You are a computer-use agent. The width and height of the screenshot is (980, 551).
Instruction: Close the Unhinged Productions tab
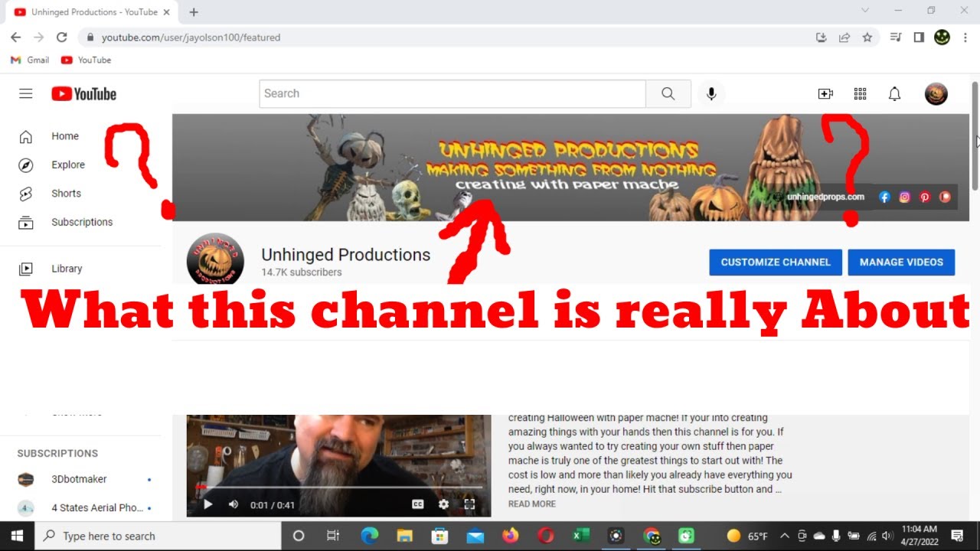[x=167, y=12]
